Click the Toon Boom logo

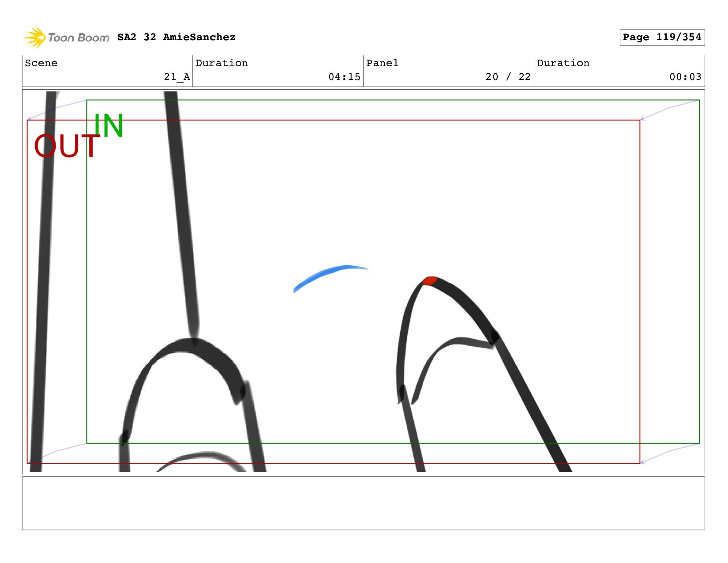coord(66,38)
